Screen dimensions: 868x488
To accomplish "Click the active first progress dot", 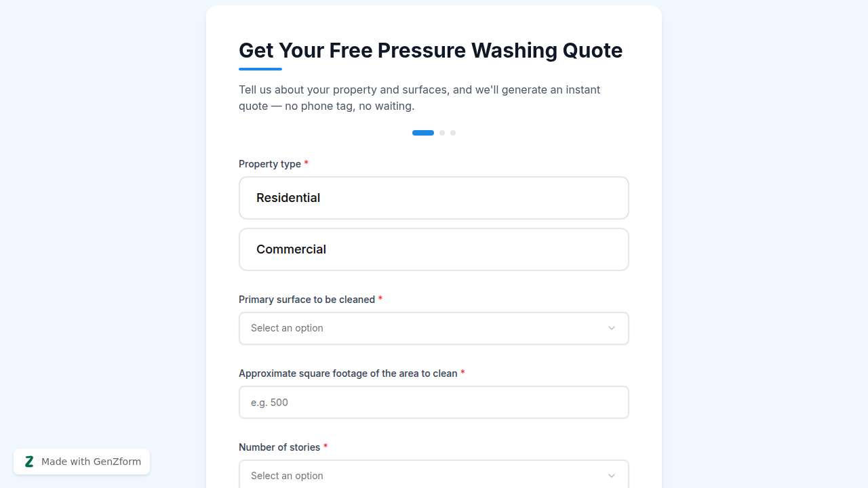I will click(423, 133).
